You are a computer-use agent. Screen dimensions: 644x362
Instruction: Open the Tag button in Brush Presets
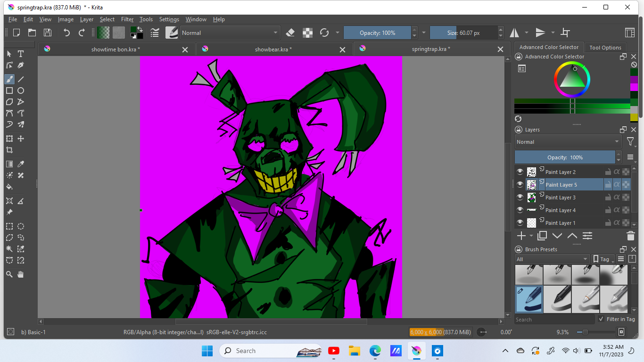[x=603, y=259]
